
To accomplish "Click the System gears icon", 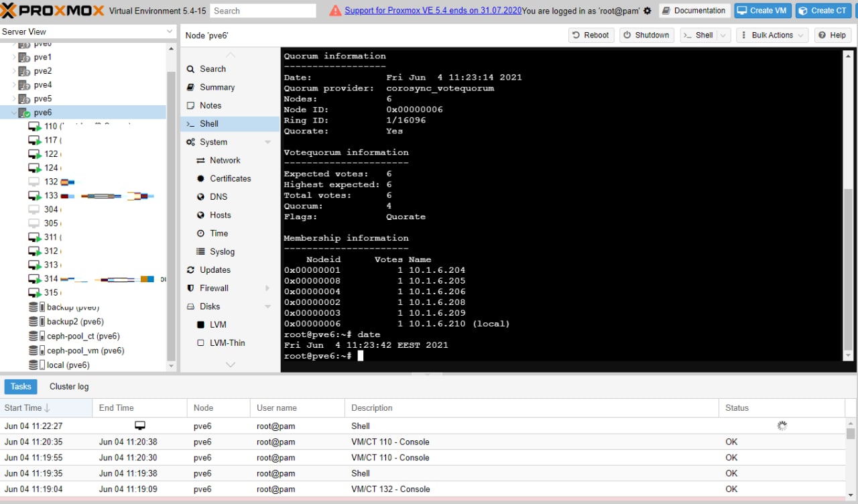I will [191, 142].
